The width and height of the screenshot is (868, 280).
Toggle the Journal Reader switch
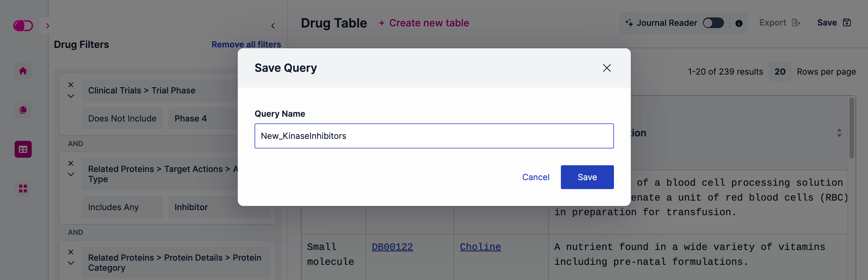(713, 23)
